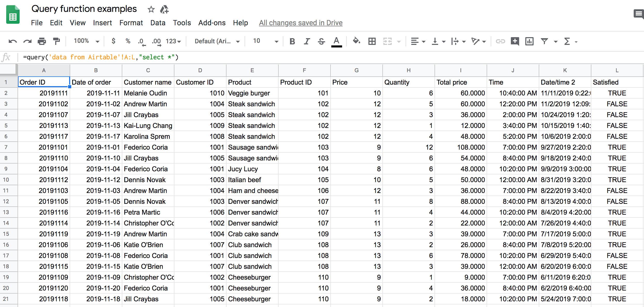Open the Data menu
The height and width of the screenshot is (307, 644).
[x=158, y=23]
